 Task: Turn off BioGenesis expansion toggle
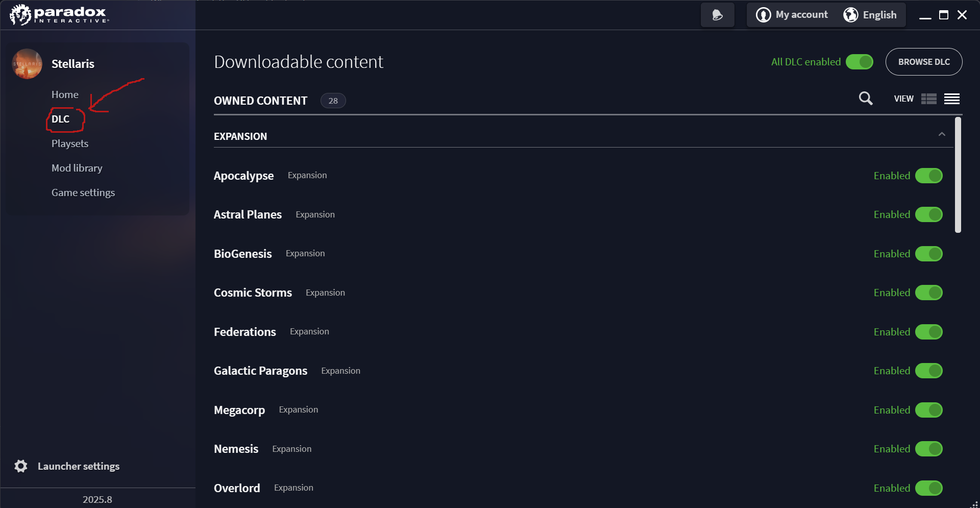coord(929,254)
